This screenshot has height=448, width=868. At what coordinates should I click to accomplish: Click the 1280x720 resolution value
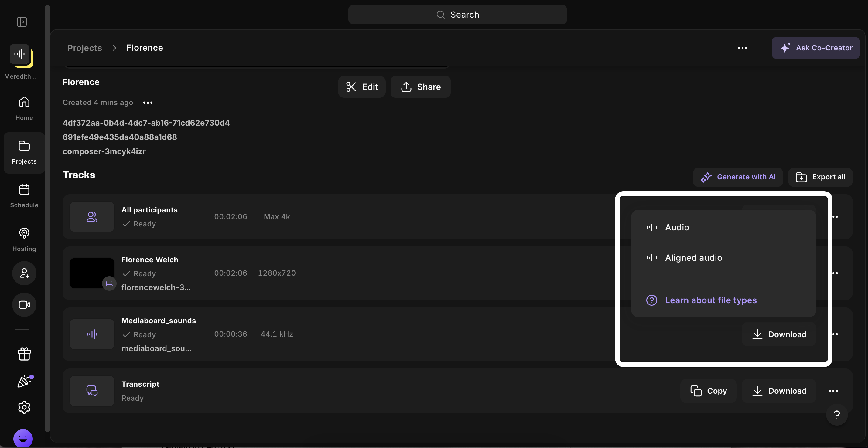pos(277,273)
